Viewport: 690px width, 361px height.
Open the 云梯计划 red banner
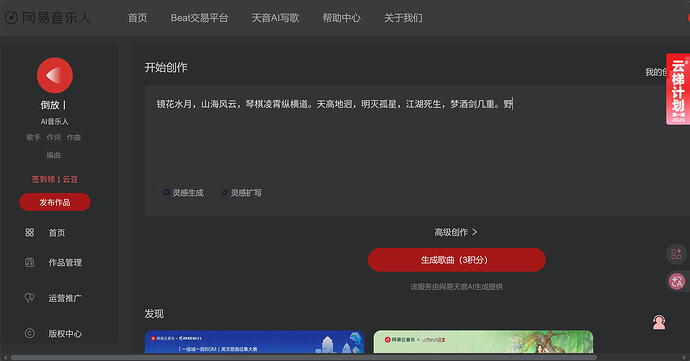point(678,89)
